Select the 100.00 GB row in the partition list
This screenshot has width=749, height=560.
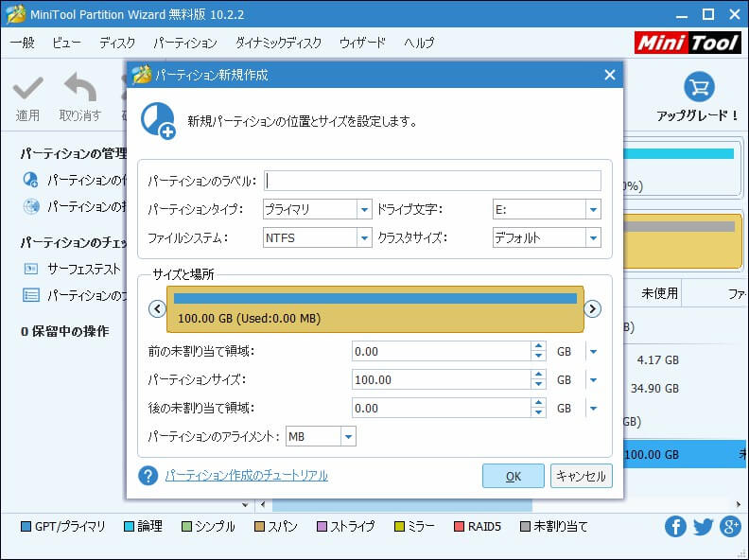(x=686, y=454)
